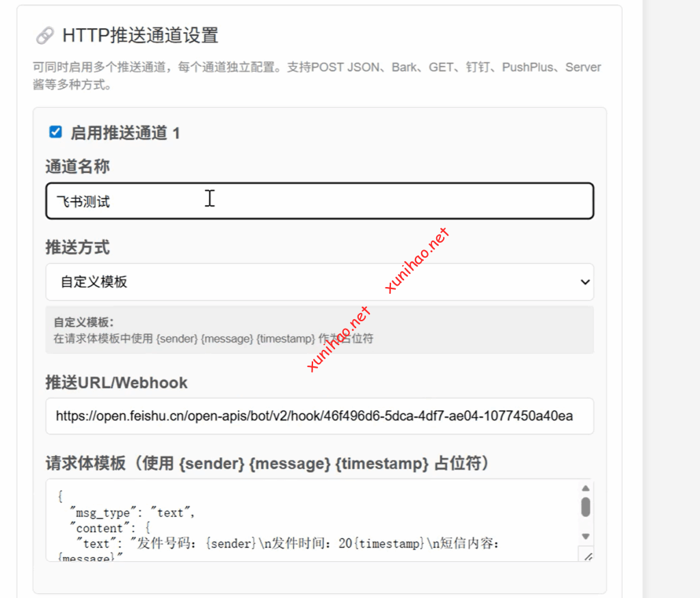700x598 pixels.
Task: Click the HTTP推送通道设置 section heading
Action: point(140,36)
